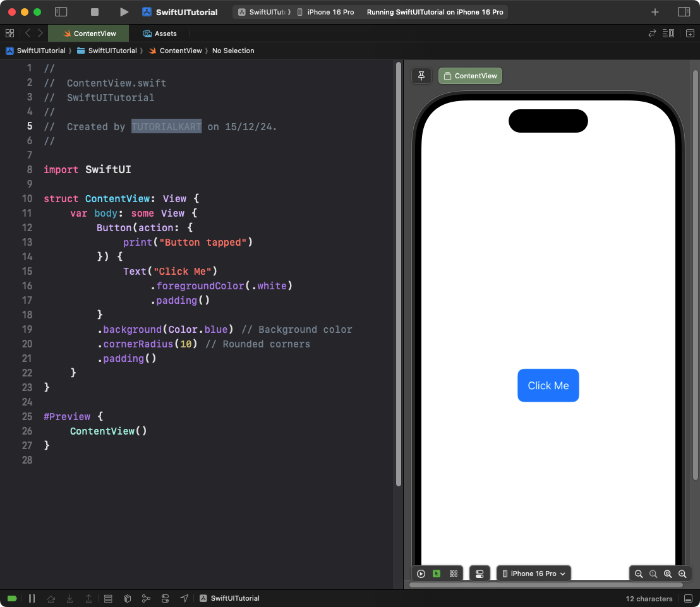Click the editor scrollbar on the right

click(x=399, y=272)
